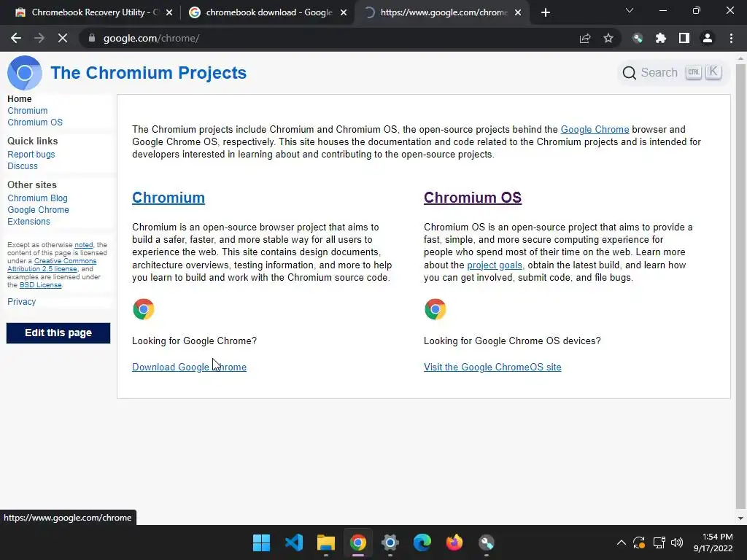
Task: Open a new tab with plus button
Action: pos(546,12)
